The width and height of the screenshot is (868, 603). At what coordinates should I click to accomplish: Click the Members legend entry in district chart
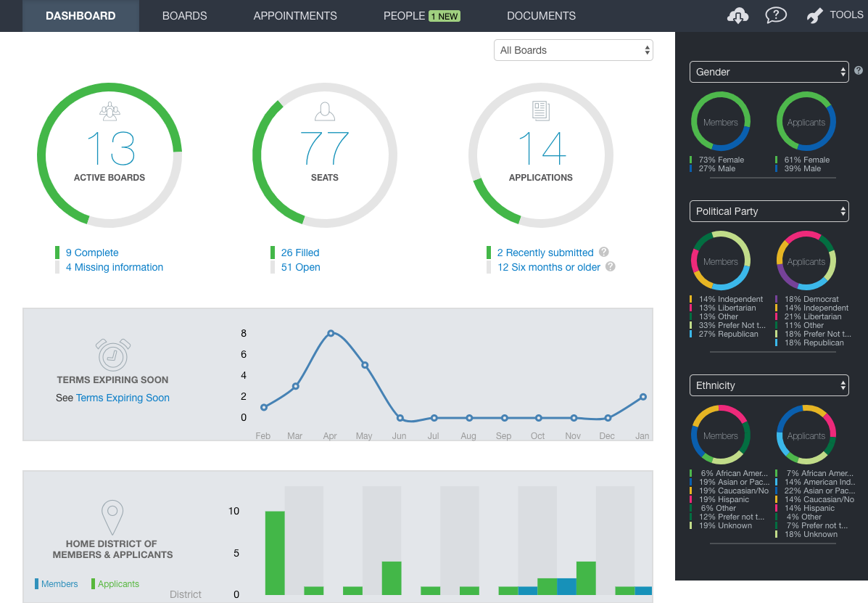(x=57, y=583)
